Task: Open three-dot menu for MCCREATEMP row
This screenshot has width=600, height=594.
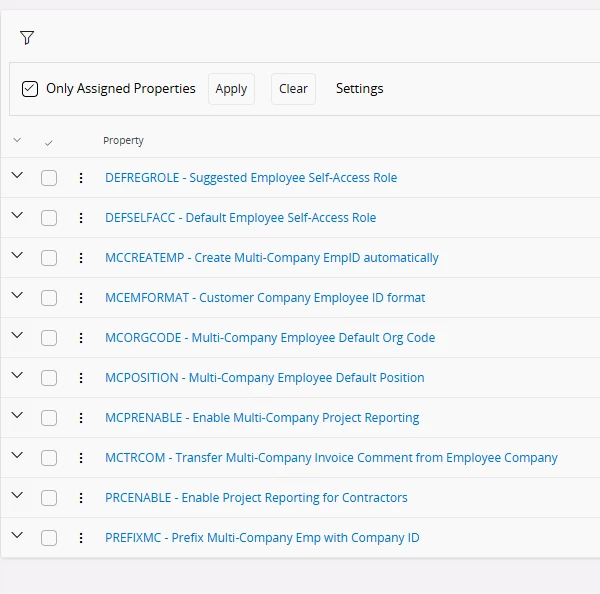Action: point(81,258)
